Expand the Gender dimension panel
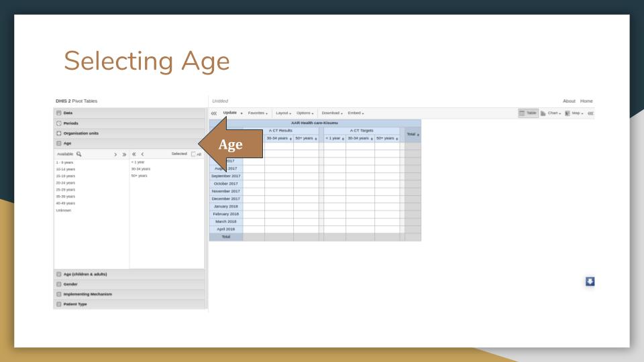The width and height of the screenshot is (644, 362). coord(129,284)
